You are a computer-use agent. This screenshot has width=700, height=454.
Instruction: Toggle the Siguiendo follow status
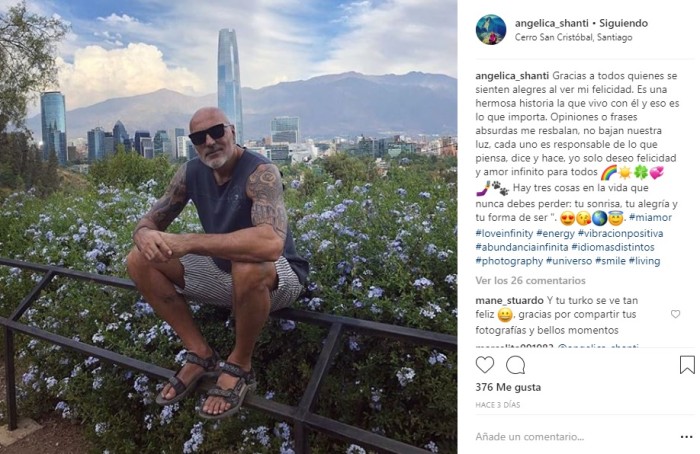[x=623, y=23]
